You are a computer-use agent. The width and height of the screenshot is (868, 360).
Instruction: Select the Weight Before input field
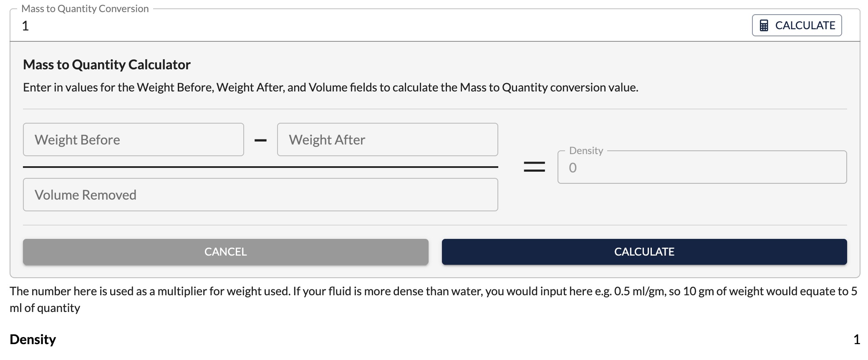pyautogui.click(x=134, y=139)
